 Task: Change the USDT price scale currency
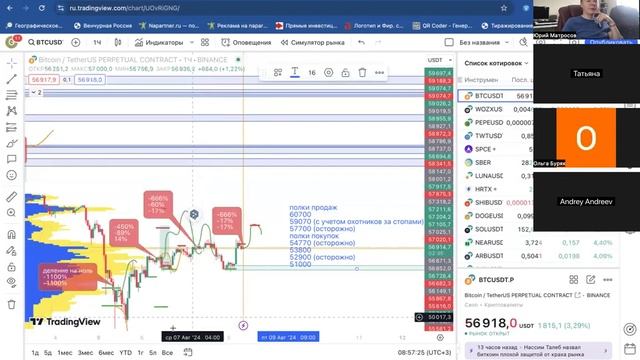click(440, 60)
